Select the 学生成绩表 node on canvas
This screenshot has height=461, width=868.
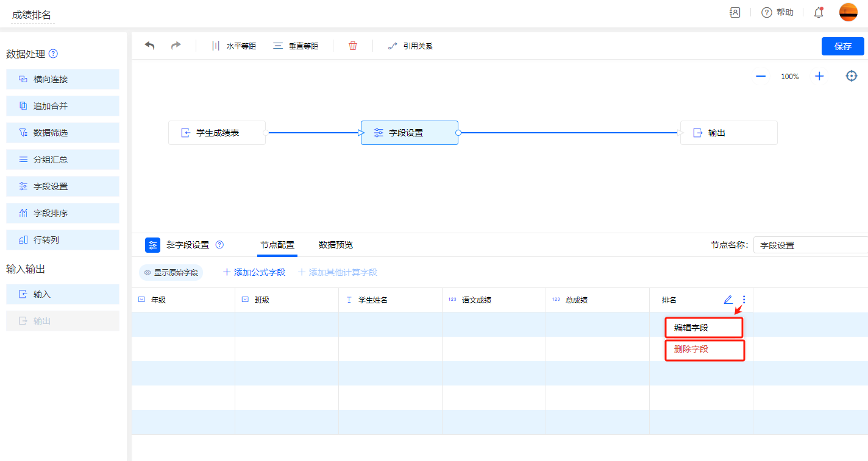click(217, 133)
